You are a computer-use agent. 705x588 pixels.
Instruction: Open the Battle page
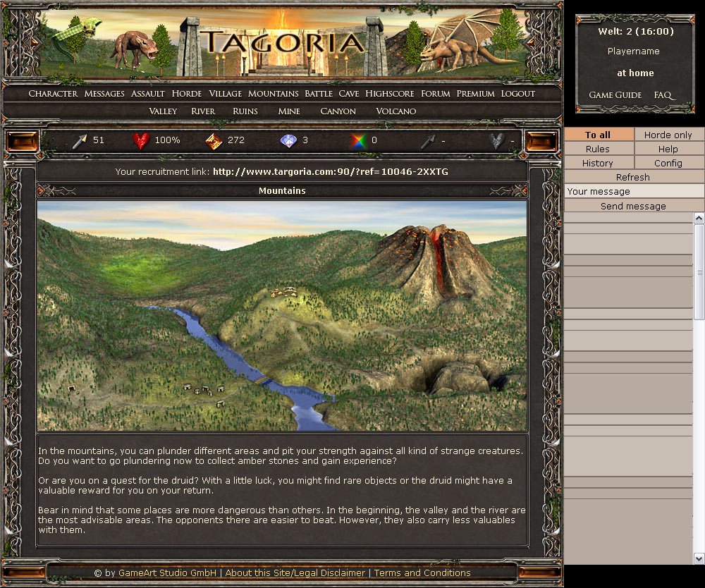tap(319, 94)
